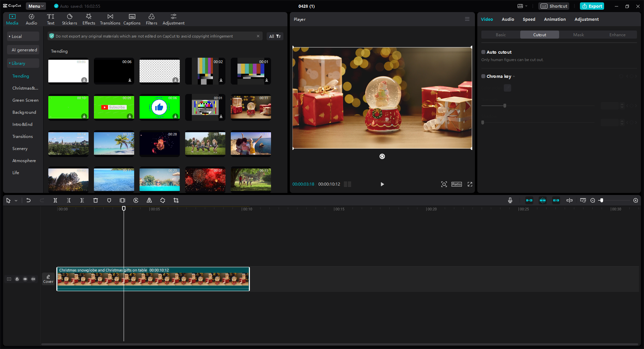Select the green screen Subscribe clip thumbnail
This screenshot has width=644, height=349.
pyautogui.click(x=114, y=107)
